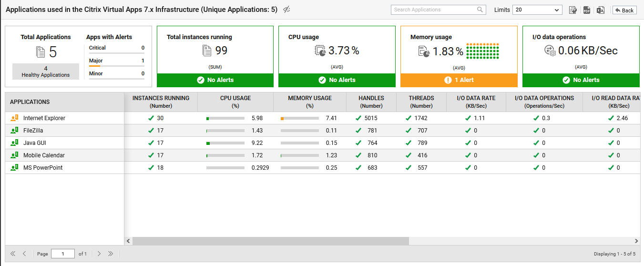Open the Limits dropdown
The image size is (644, 266).
[537, 10]
